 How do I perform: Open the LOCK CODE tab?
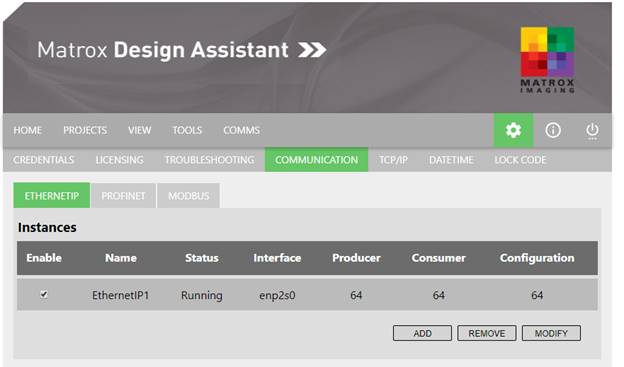coord(520,160)
